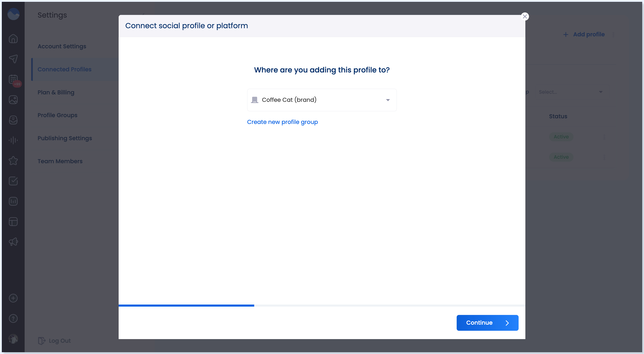Close the connect profile dialog
This screenshot has height=354, width=644.
[525, 16]
